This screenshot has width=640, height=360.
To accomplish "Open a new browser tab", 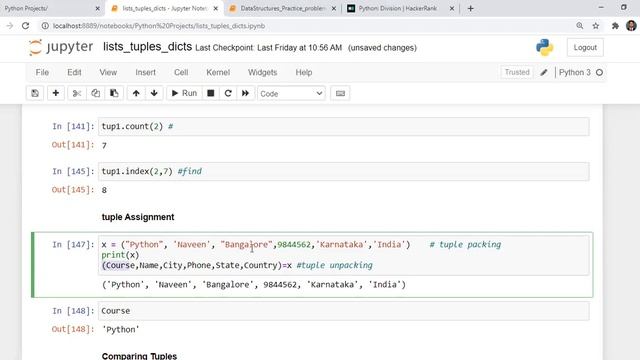I will pos(471,8).
